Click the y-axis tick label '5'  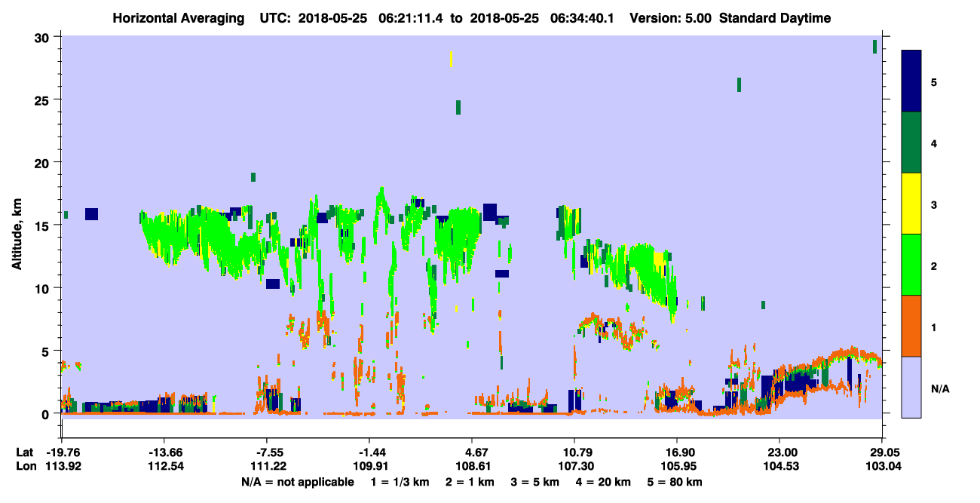tap(46, 351)
